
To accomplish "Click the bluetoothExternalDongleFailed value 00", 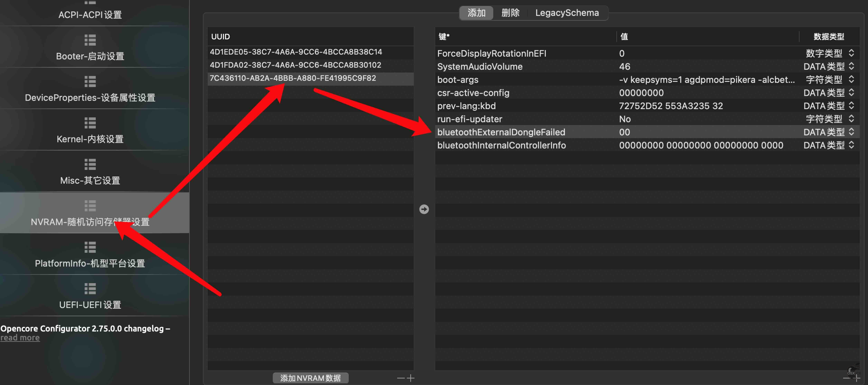I will (x=624, y=132).
